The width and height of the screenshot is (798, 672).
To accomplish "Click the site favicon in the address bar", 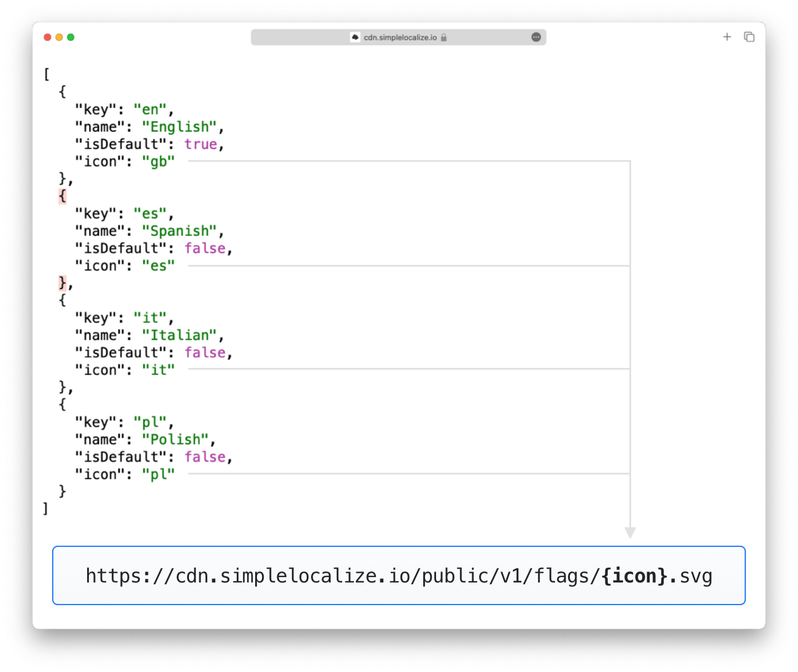I will 355,37.
